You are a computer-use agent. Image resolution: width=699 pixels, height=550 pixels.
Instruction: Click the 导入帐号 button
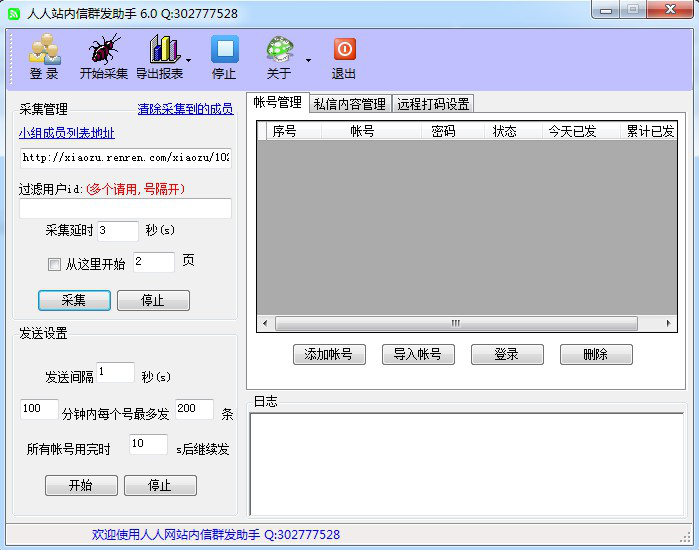pos(418,354)
